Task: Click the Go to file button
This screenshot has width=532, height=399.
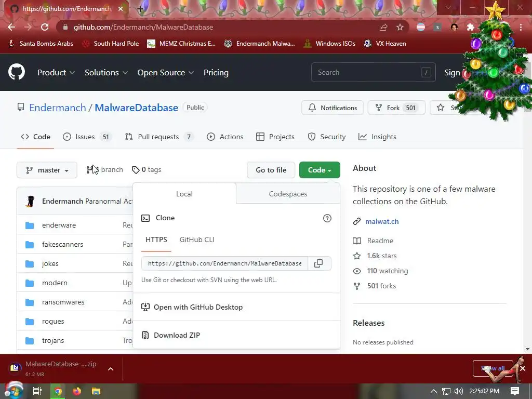Action: point(271,170)
